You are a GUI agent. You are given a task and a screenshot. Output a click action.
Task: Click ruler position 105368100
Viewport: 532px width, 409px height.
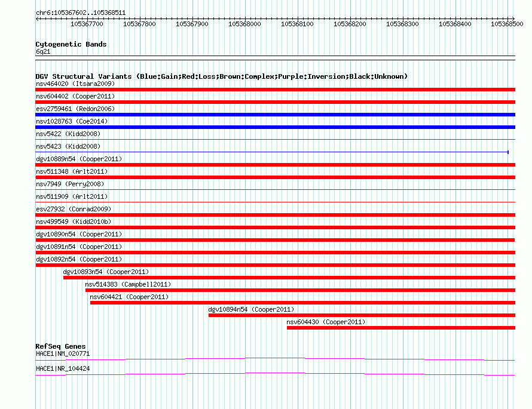coord(297,24)
